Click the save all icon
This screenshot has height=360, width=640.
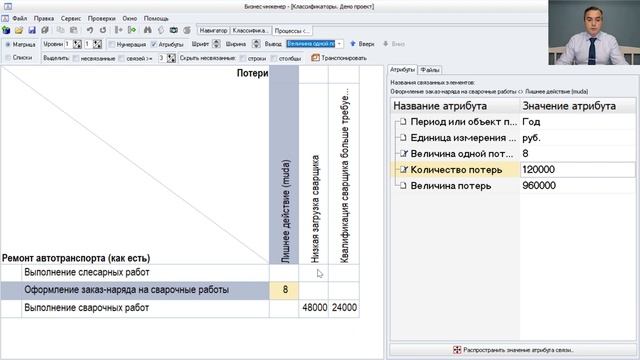45,30
